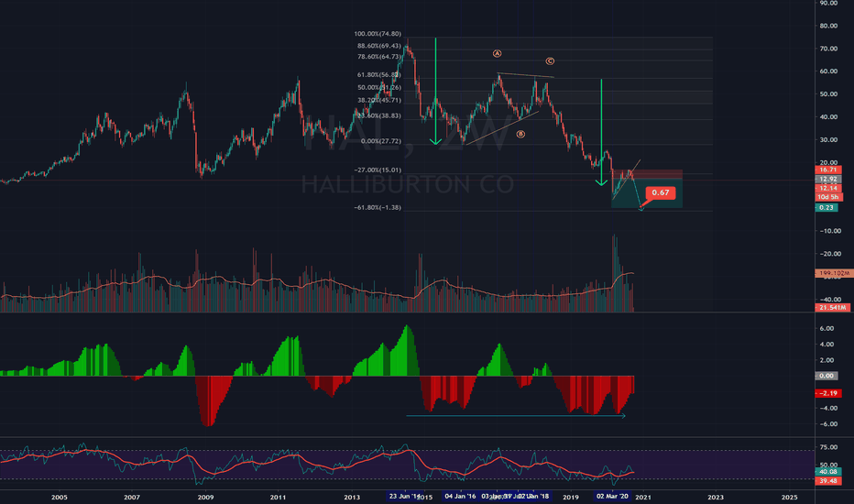Click the 02 Jan '18 date marker
This screenshot has height=504, width=854.
535,497
